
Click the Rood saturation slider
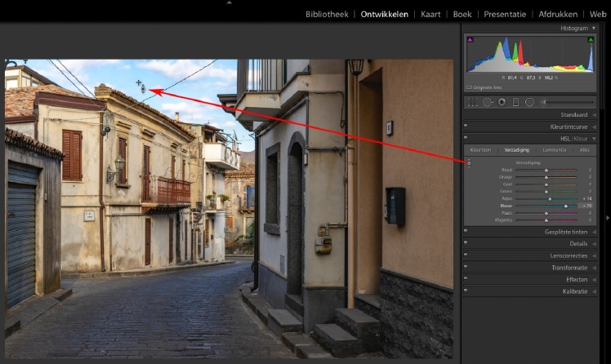[546, 170]
